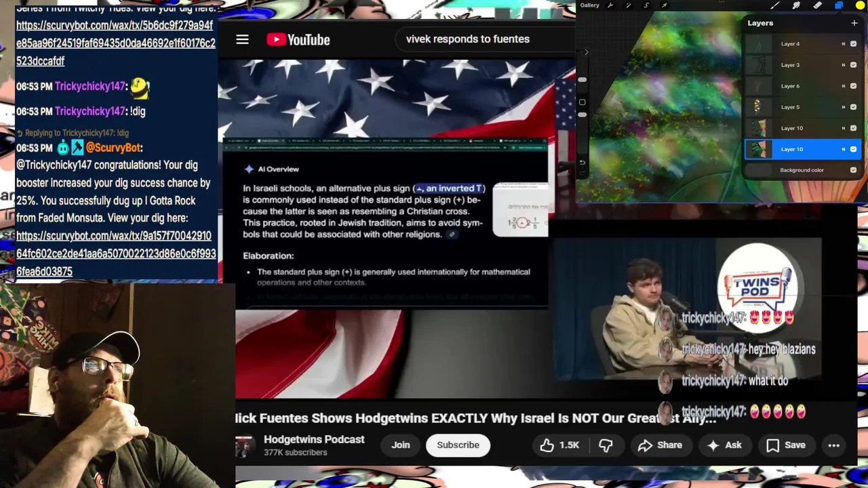This screenshot has height=488, width=868.
Task: Open blend mode N for Layer 6
Action: click(844, 86)
